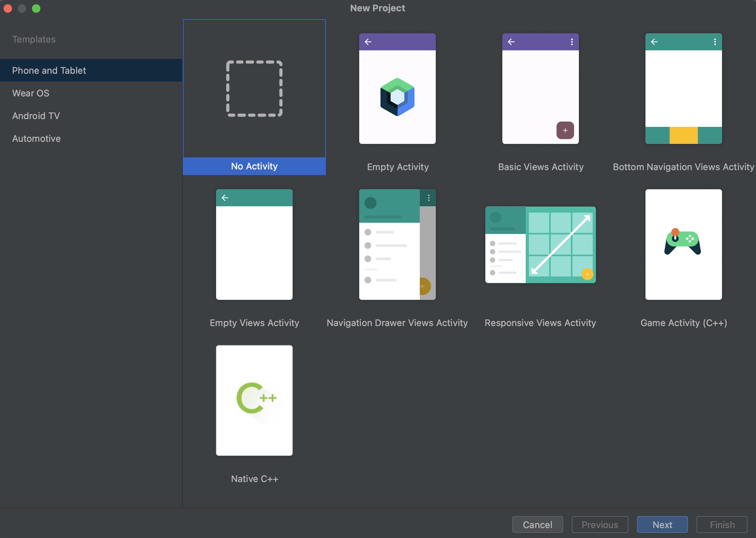The height and width of the screenshot is (538, 756).
Task: Select the No Activity dashed-square template
Action: tap(254, 89)
